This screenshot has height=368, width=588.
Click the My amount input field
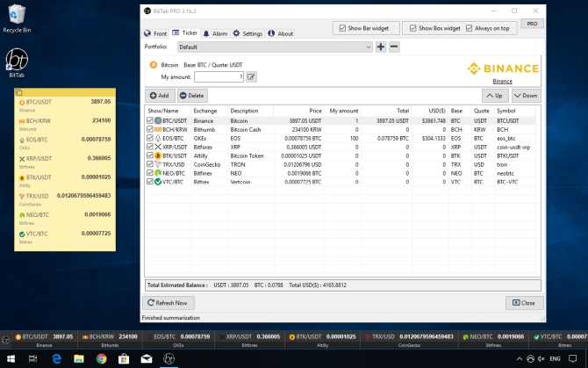[219, 77]
